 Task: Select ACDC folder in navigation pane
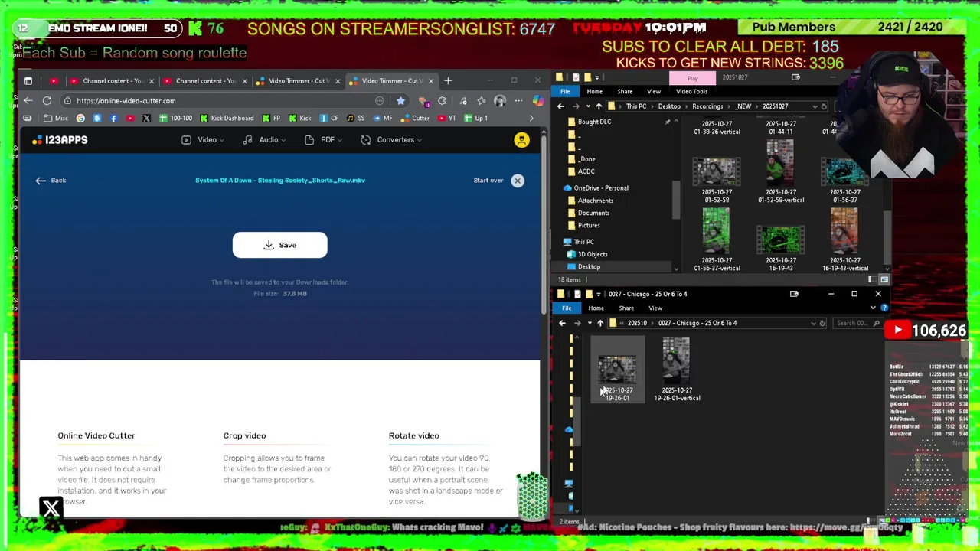[x=581, y=171]
